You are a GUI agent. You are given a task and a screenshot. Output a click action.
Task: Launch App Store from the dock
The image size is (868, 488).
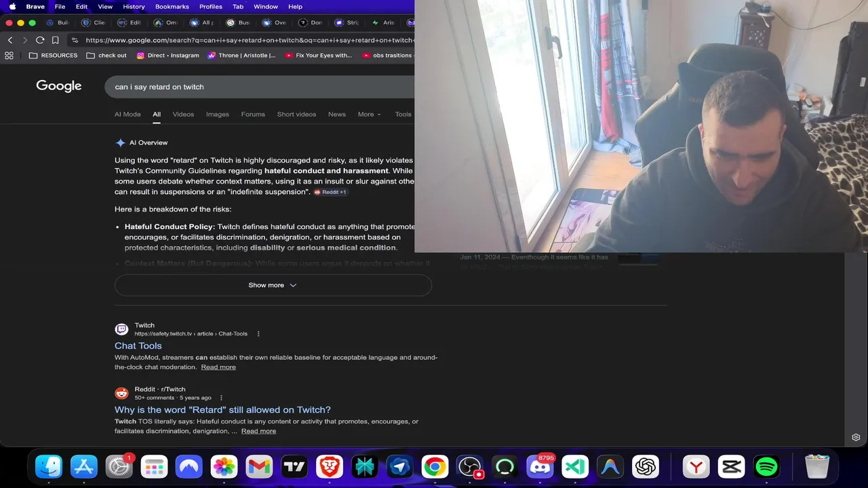coord(84,466)
